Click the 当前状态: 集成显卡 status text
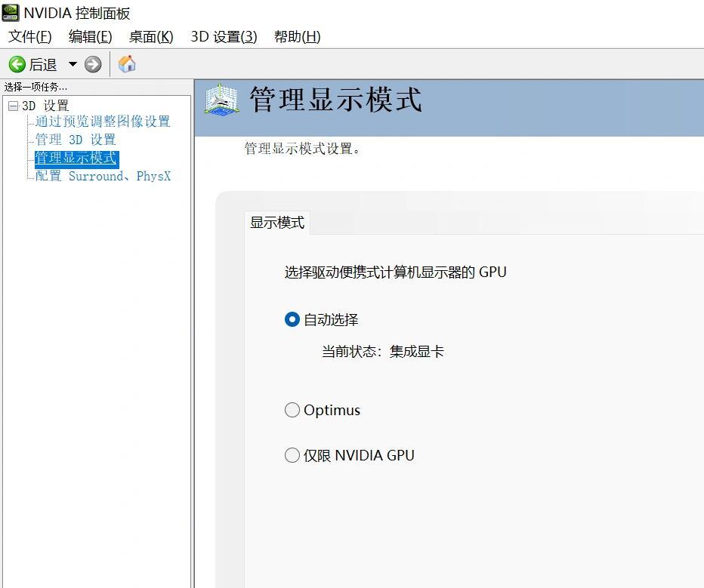Viewport: 704px width, 588px height. click(383, 351)
